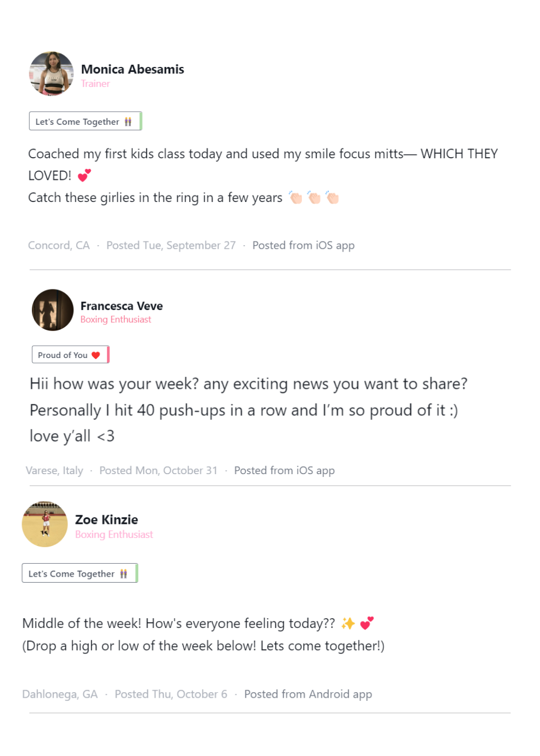The width and height of the screenshot is (540, 756).
Task: Open Francesca Veve's name link
Action: (x=122, y=306)
